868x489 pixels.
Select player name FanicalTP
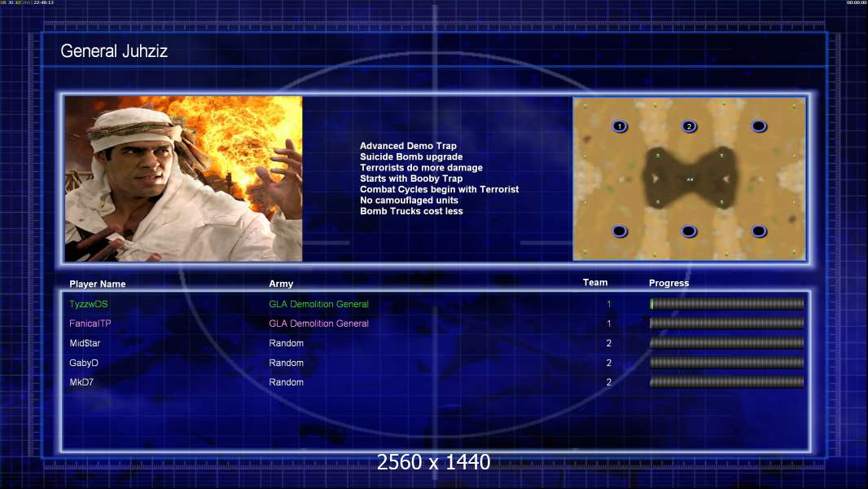tap(90, 324)
